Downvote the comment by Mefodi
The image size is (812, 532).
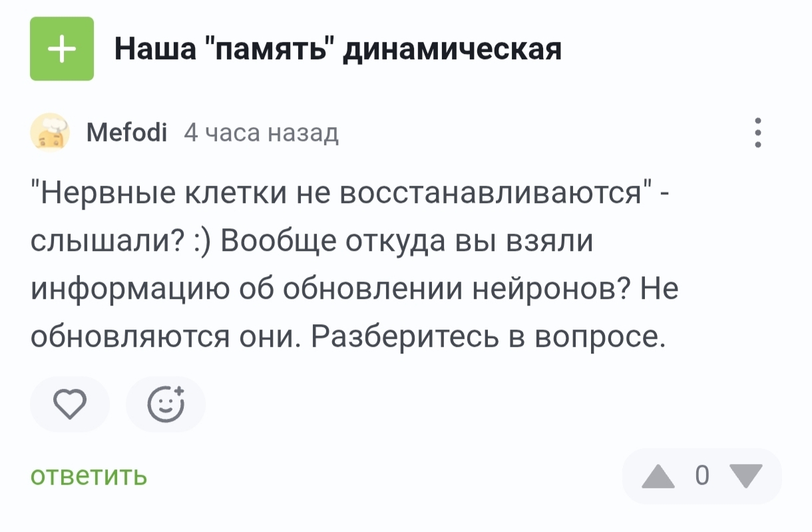(745, 476)
